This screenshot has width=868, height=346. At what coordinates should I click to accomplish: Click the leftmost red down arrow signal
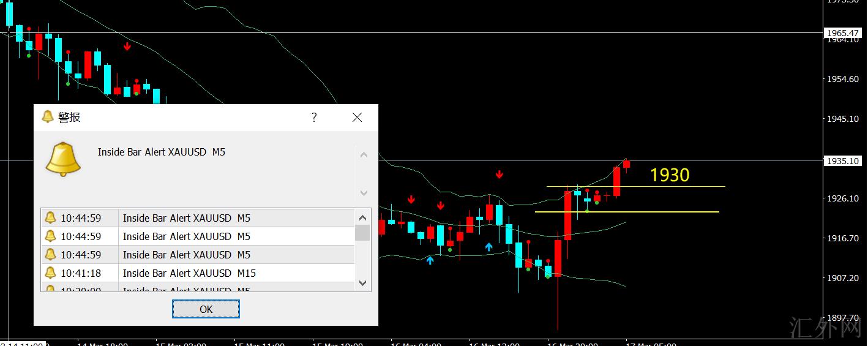click(x=127, y=46)
